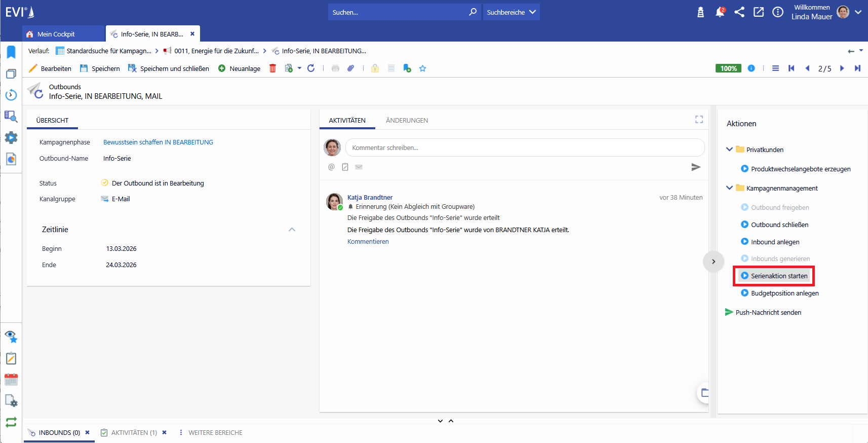The width and height of the screenshot is (868, 443).
Task: Open the Suchbereiche dropdown
Action: point(511,12)
